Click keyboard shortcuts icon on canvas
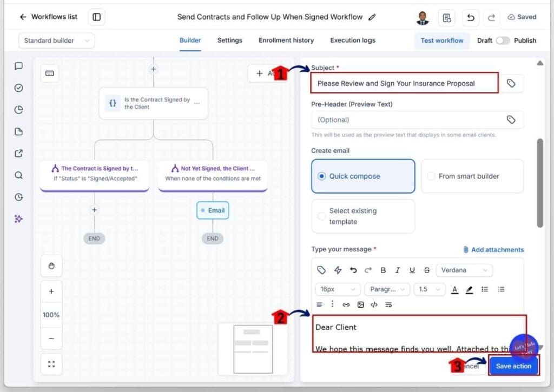 point(49,74)
